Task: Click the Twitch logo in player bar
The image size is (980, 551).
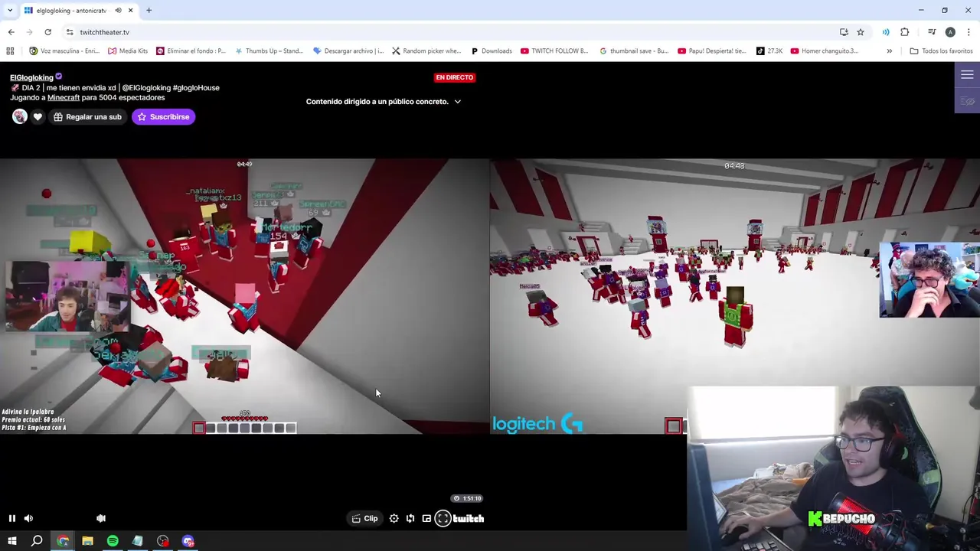Action: click(469, 518)
